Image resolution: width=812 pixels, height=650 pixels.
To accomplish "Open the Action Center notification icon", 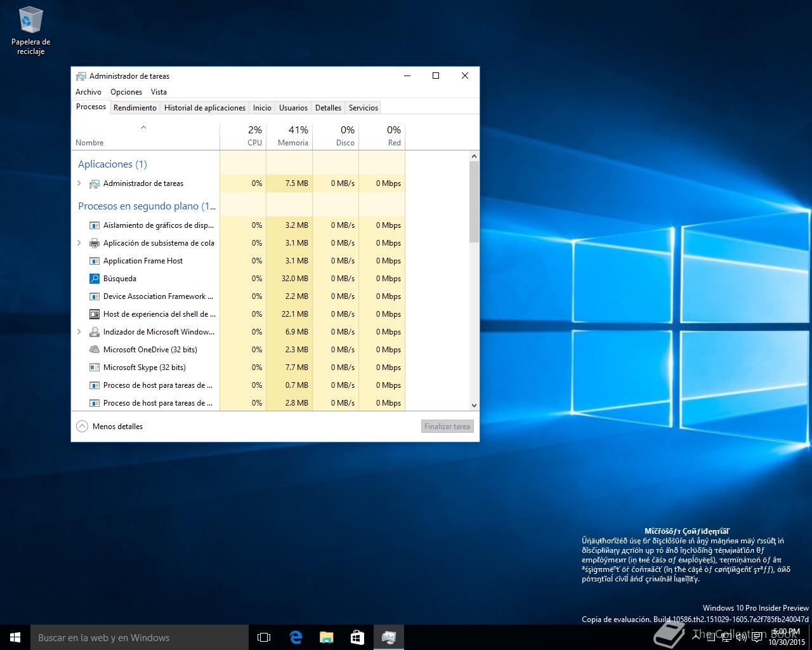I will (x=757, y=637).
